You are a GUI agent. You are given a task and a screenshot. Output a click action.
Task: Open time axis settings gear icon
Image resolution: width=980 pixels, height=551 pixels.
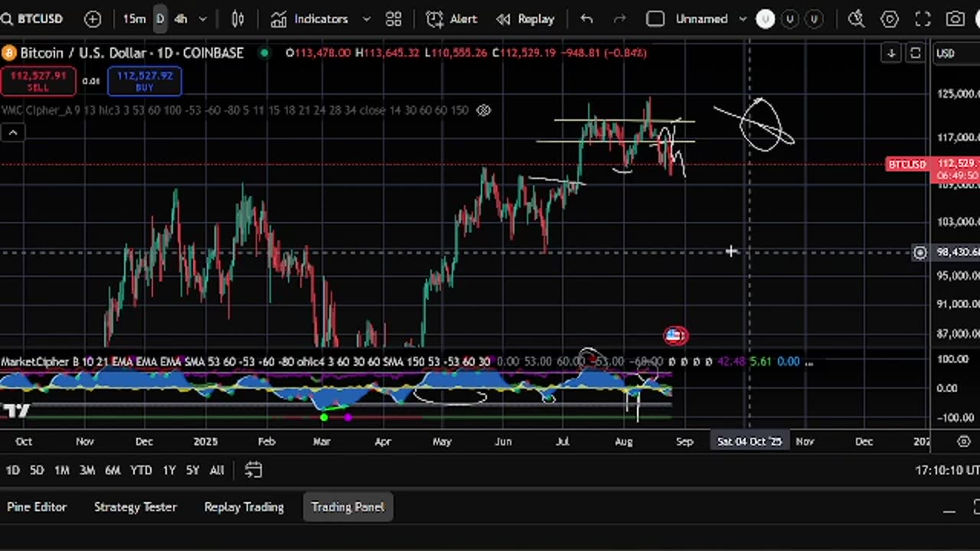click(x=963, y=442)
